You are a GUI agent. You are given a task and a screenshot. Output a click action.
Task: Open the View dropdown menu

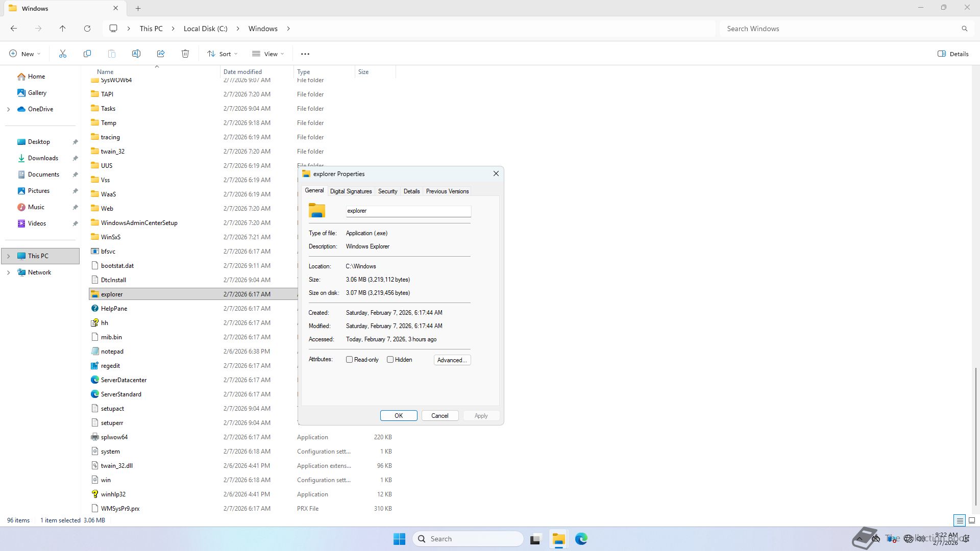click(268, 54)
